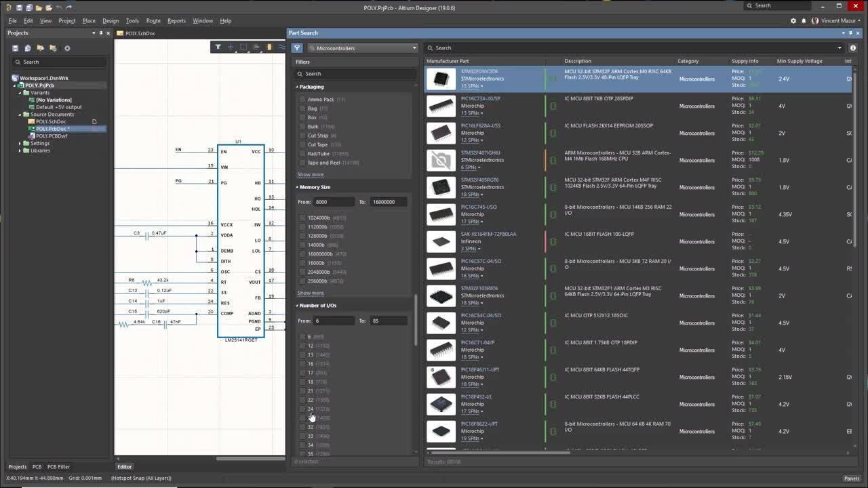Click the notifications bell icon
The image size is (868, 488).
coord(804,21)
